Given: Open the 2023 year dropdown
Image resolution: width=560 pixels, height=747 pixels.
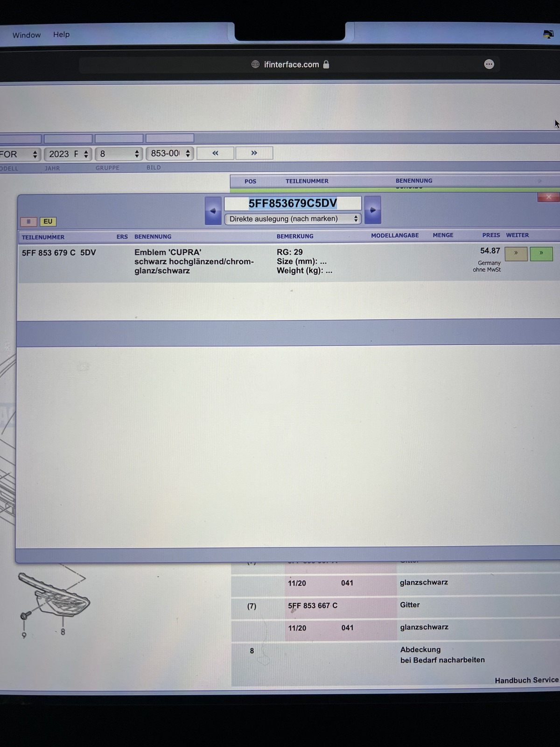Looking at the screenshot, I should coord(68,154).
